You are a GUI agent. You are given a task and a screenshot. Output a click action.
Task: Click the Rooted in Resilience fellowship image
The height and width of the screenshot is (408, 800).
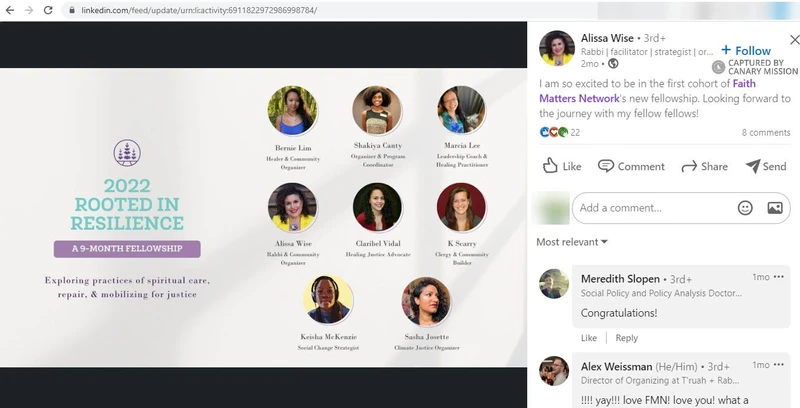[x=263, y=217]
